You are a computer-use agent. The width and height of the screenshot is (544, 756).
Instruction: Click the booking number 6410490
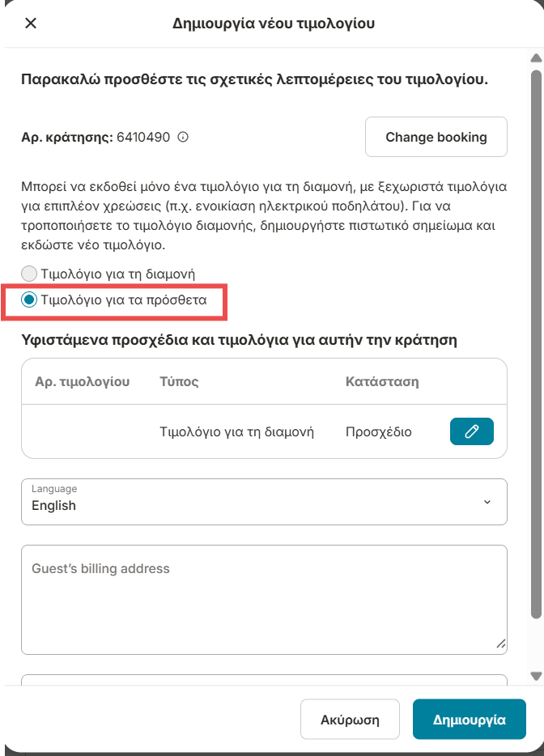[x=143, y=137]
